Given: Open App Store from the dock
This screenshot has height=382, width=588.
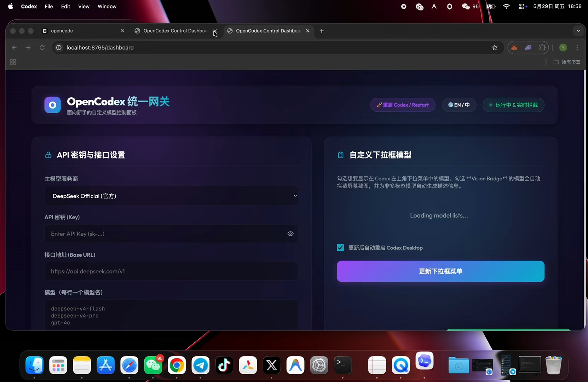Looking at the screenshot, I should point(105,365).
